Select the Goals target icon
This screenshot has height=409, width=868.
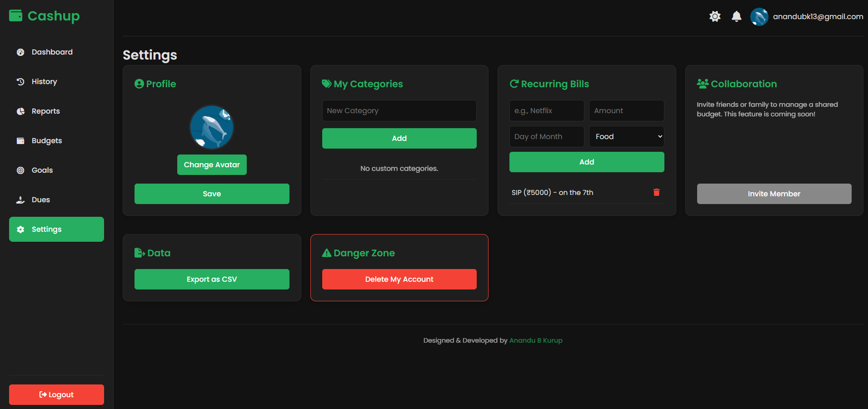[20, 170]
